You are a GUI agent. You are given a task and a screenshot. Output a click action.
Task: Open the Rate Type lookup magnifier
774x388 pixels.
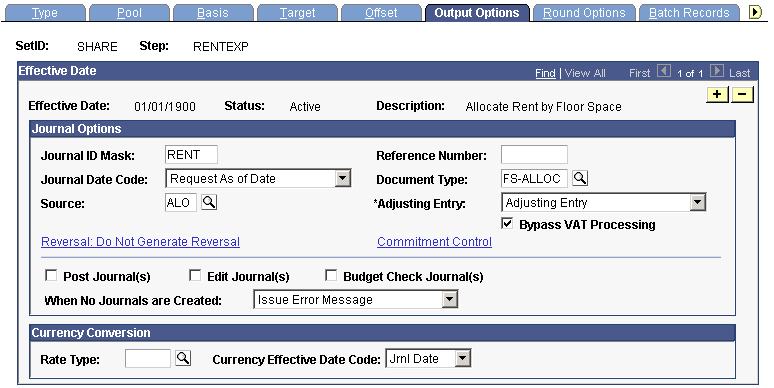(183, 358)
